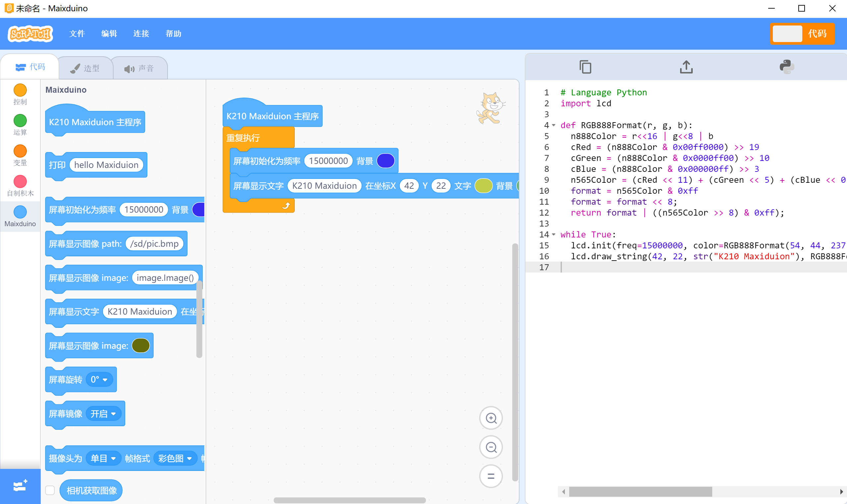Screen dimensions: 847x504
Task: Select the 运算 block category
Action: click(20, 125)
